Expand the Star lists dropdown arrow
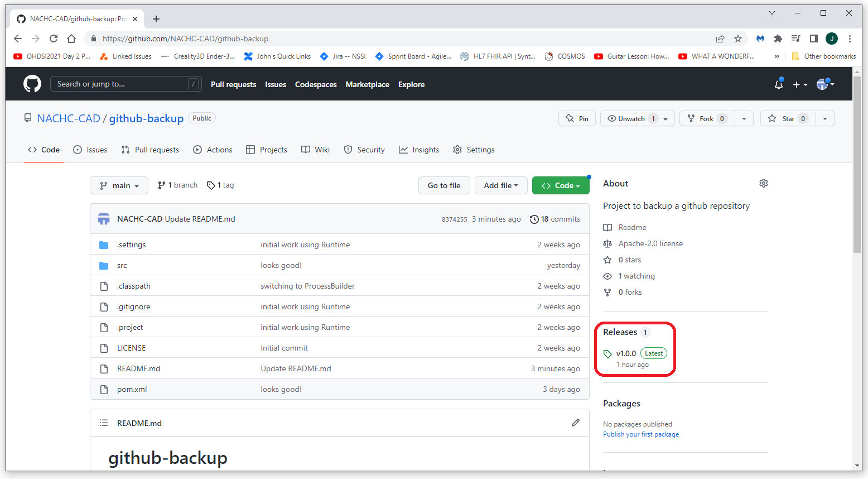Screen dimensions: 868x479 (x=825, y=118)
